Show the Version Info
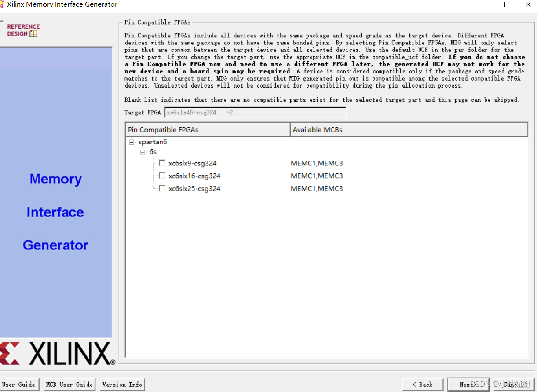This screenshot has width=537, height=392. 122,384
